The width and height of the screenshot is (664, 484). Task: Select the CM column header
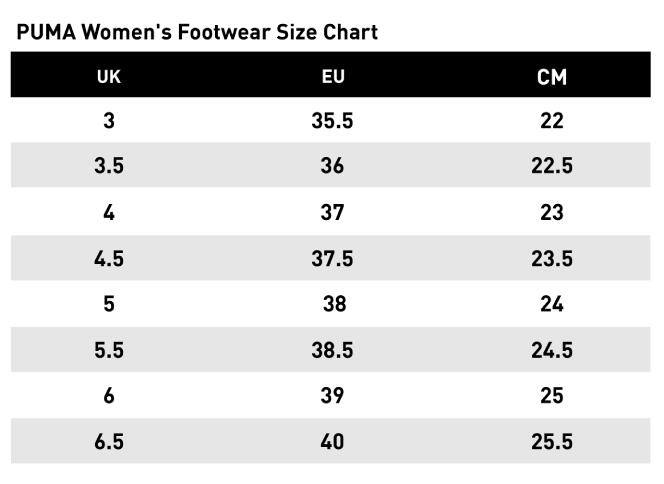[x=552, y=76]
